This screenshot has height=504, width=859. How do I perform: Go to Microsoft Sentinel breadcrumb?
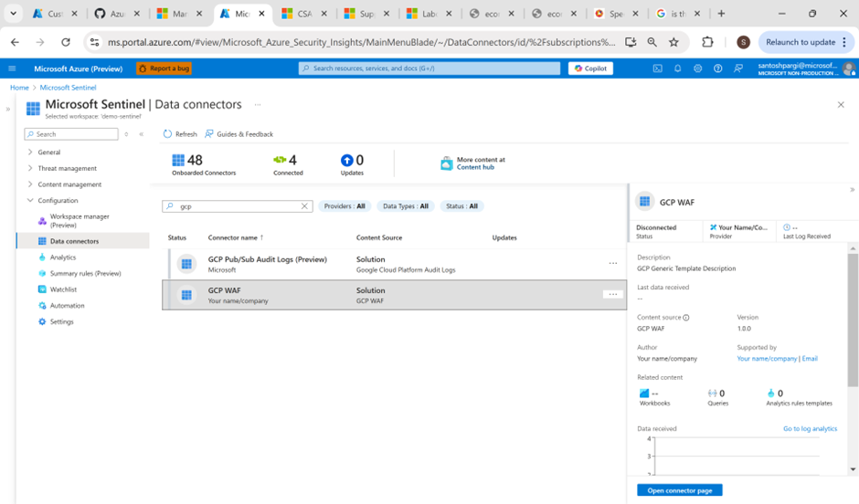pos(68,88)
